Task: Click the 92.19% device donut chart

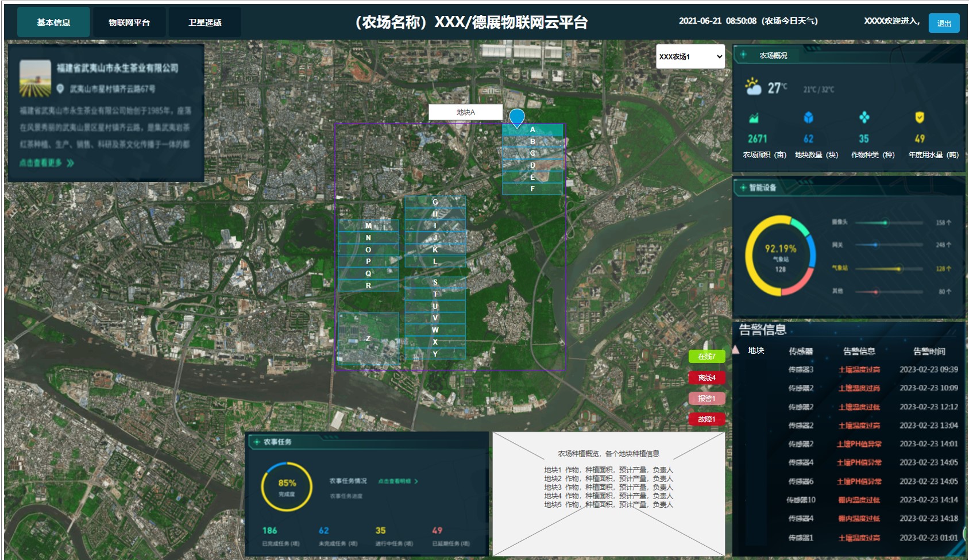Action: click(x=780, y=256)
